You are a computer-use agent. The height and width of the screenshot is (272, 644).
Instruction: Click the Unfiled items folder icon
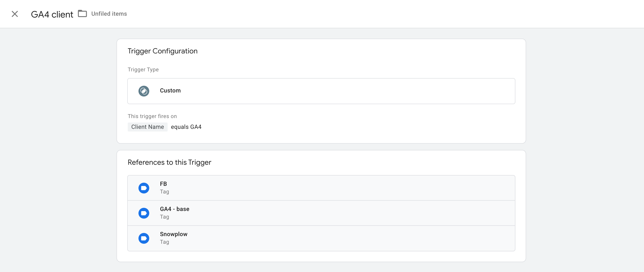coord(82,13)
